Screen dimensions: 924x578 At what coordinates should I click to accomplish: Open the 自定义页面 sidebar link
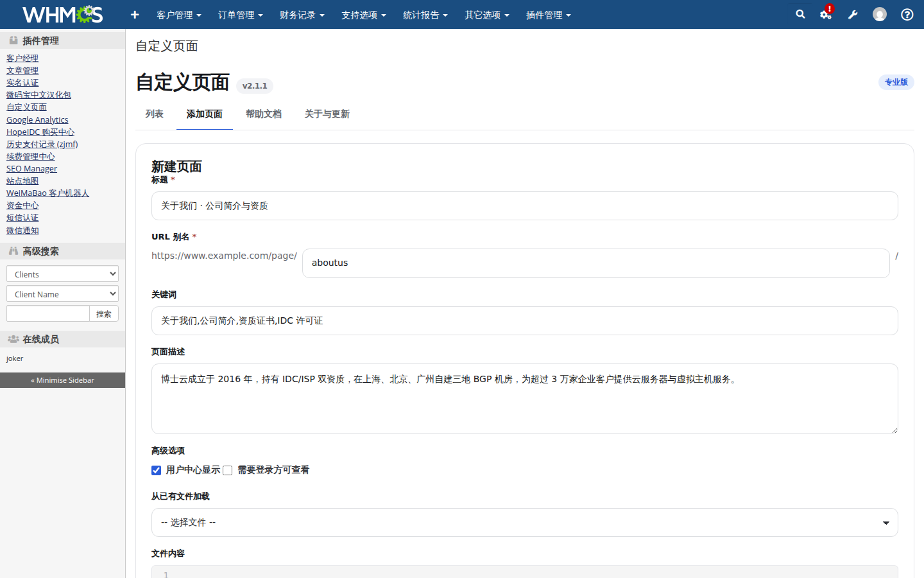point(26,107)
